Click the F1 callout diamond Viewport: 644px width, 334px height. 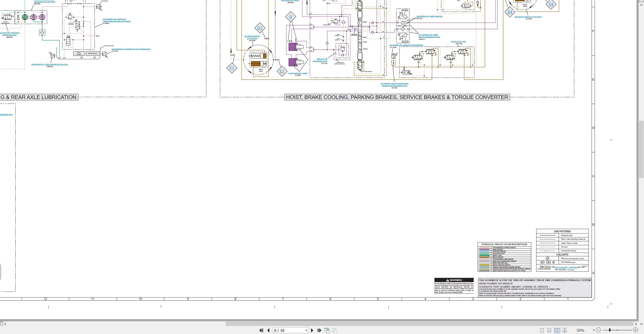point(232,68)
